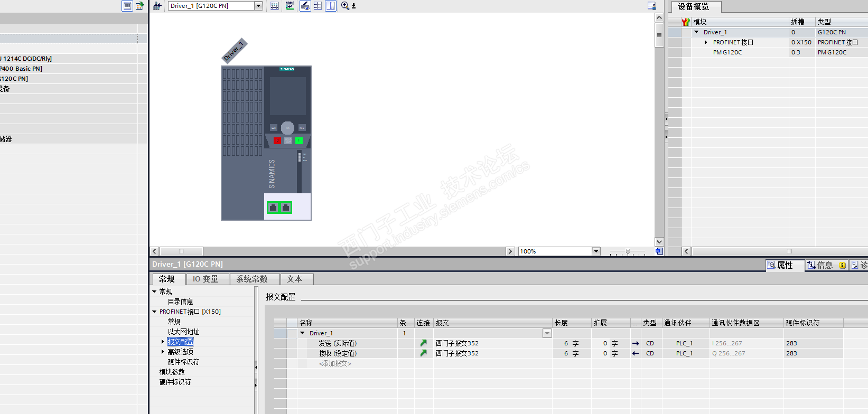Click the show address labels toolbar icon
This screenshot has width=868, height=414.
click(x=275, y=6)
